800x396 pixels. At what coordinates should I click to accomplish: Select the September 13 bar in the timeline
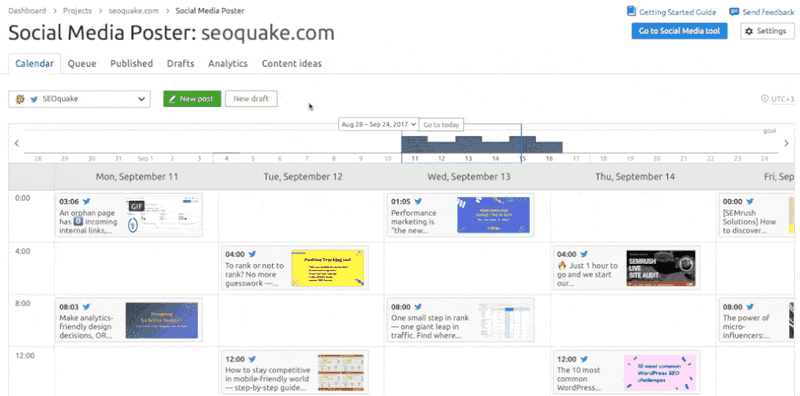pyautogui.click(x=468, y=144)
